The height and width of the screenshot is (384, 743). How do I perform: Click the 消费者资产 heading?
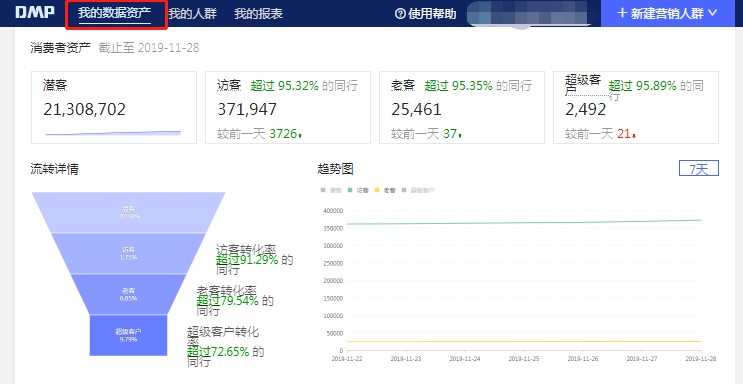click(x=60, y=48)
